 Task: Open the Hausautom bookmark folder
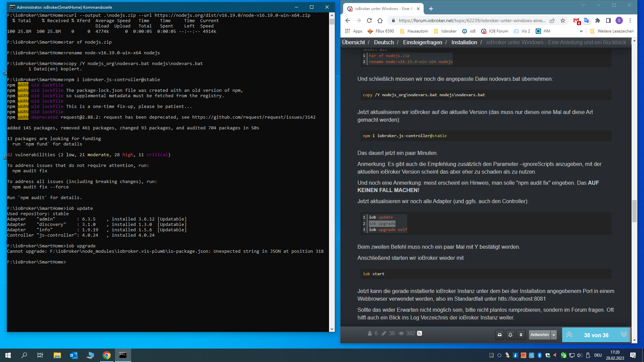414,31
